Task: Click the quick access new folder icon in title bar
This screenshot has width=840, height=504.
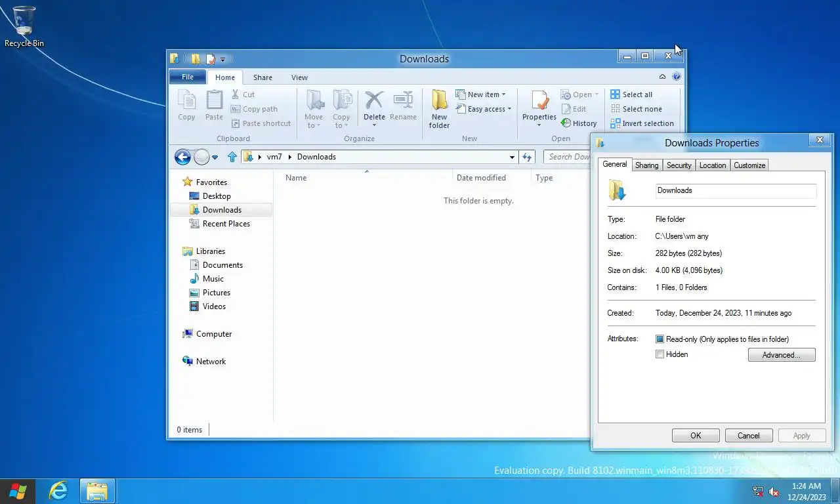Action: [x=196, y=59]
